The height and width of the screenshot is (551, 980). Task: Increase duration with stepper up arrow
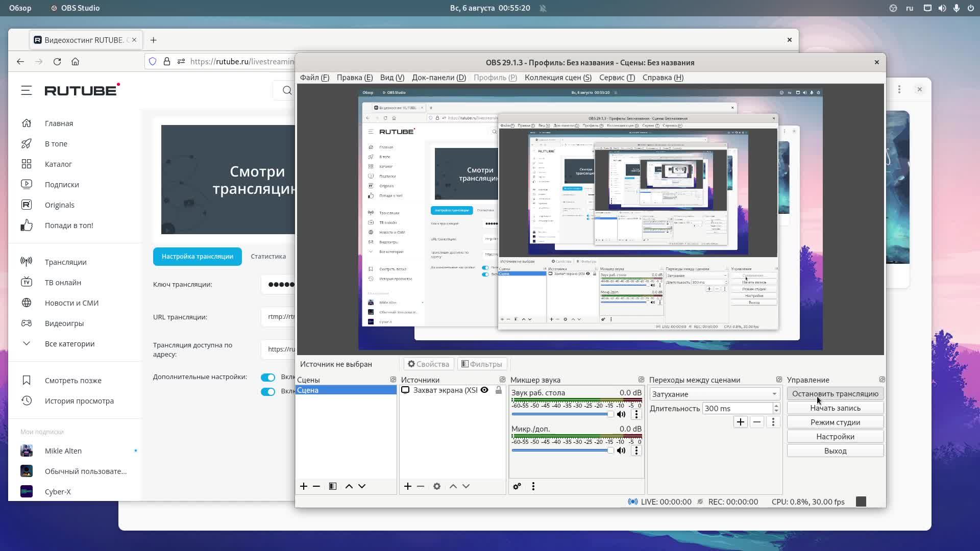pyautogui.click(x=776, y=406)
